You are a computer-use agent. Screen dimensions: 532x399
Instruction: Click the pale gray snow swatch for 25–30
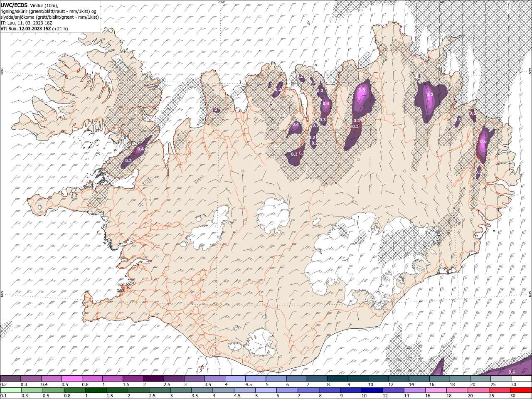501,379
